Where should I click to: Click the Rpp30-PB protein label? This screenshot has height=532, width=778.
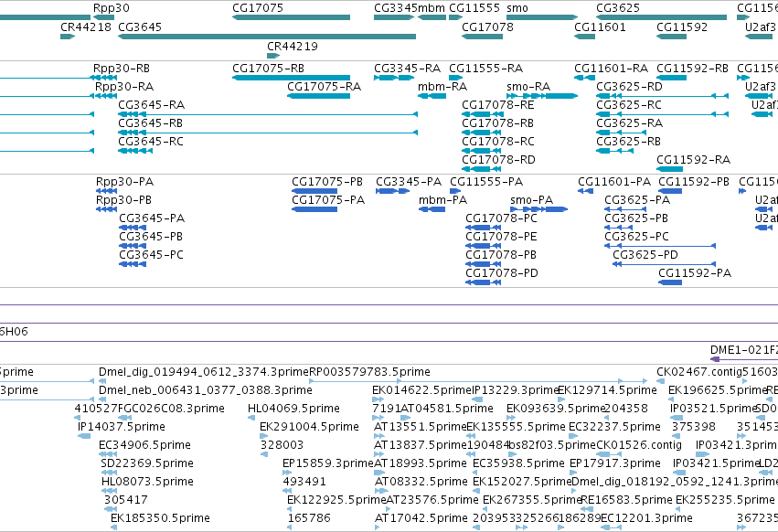pyautogui.click(x=123, y=200)
